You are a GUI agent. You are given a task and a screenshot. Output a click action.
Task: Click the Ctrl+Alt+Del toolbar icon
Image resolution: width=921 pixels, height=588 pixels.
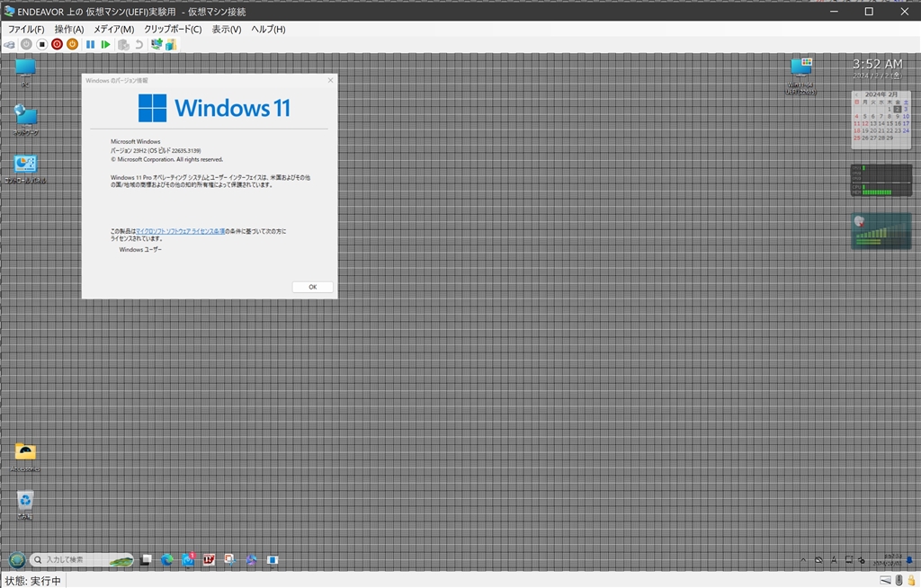pyautogui.click(x=9, y=45)
